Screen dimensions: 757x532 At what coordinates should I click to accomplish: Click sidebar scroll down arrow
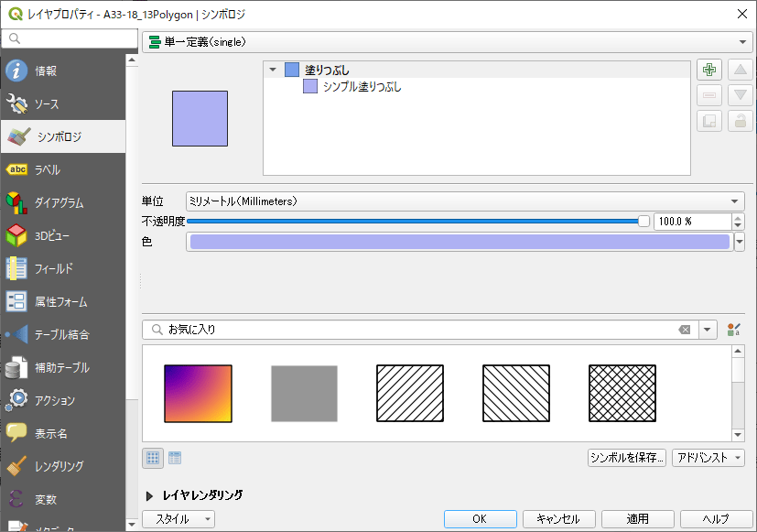(x=132, y=524)
